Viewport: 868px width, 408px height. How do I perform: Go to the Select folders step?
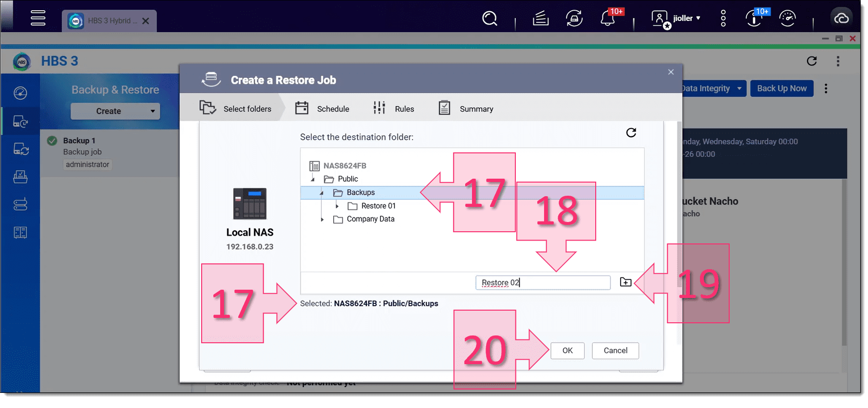pos(236,109)
